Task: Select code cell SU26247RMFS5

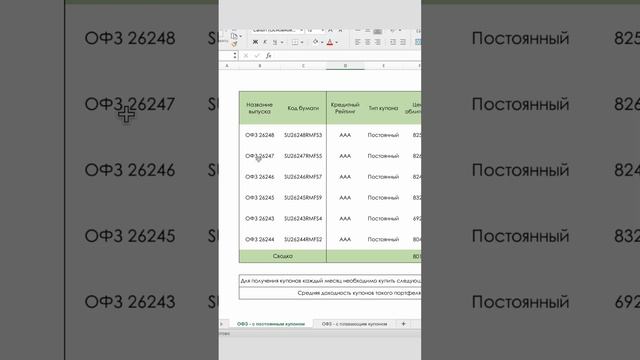Action: click(x=303, y=156)
